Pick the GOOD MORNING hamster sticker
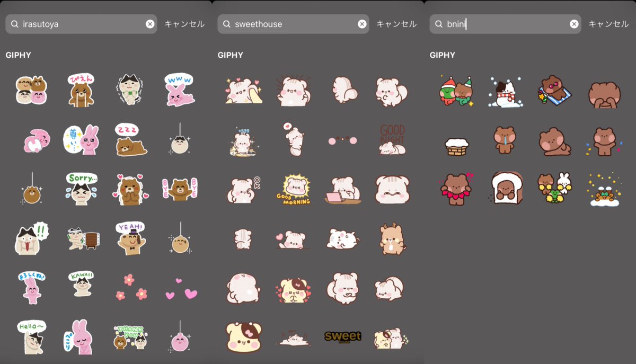636x364 pixels. pos(293,190)
